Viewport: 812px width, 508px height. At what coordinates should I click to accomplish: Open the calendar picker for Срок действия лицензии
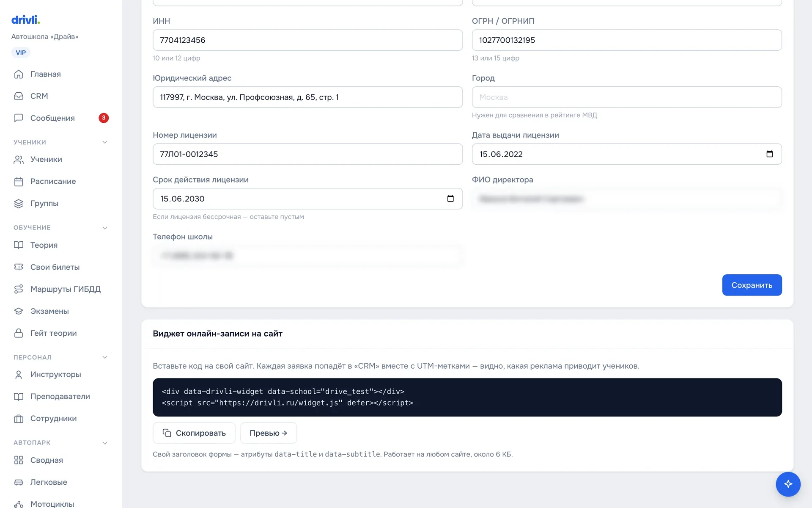click(x=450, y=199)
